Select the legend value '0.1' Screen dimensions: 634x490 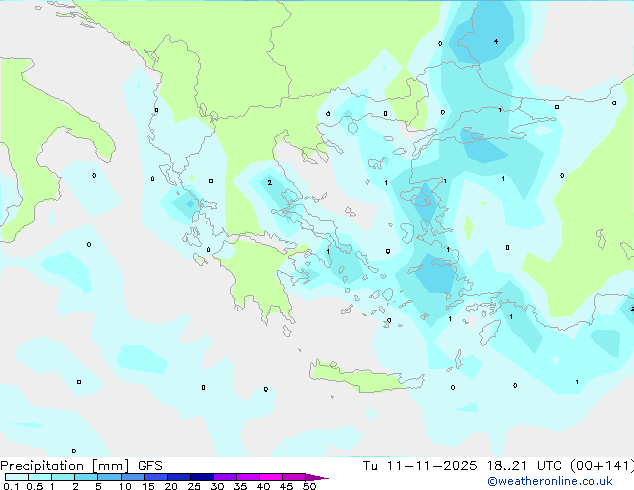11,486
